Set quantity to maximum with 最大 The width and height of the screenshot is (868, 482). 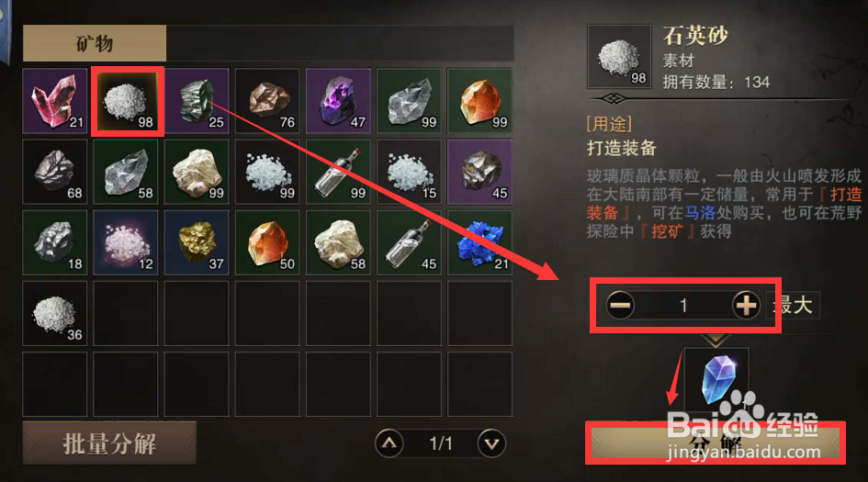pos(793,306)
